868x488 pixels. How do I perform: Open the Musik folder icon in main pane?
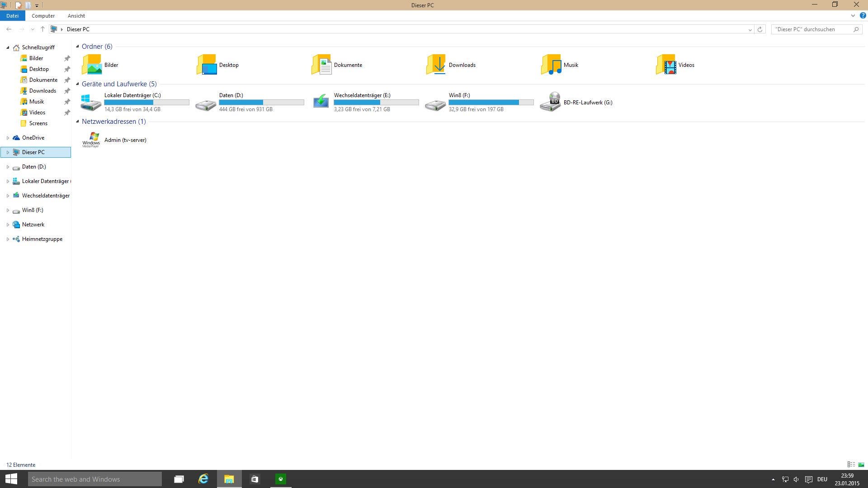(x=551, y=65)
